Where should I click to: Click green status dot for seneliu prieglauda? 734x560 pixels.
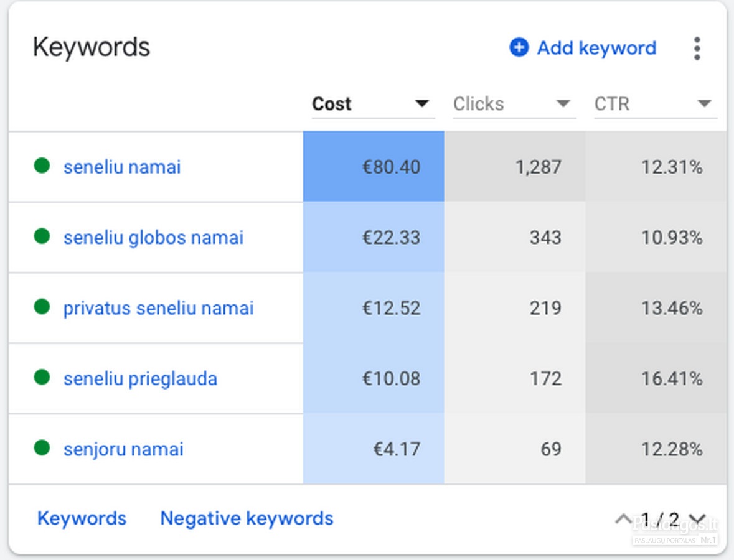click(x=42, y=377)
